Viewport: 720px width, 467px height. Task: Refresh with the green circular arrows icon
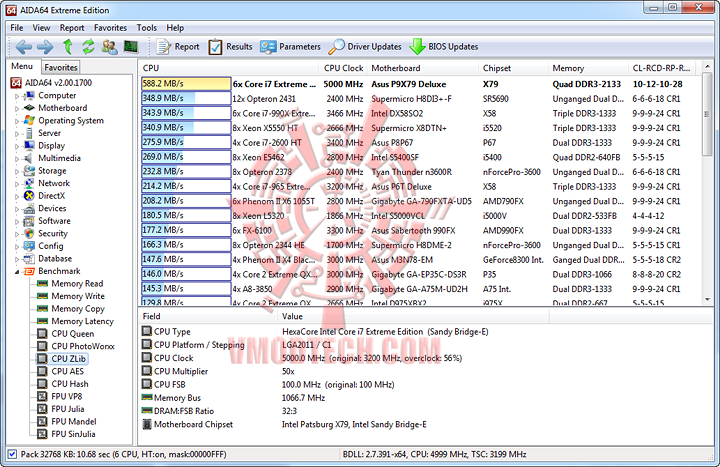click(x=88, y=46)
